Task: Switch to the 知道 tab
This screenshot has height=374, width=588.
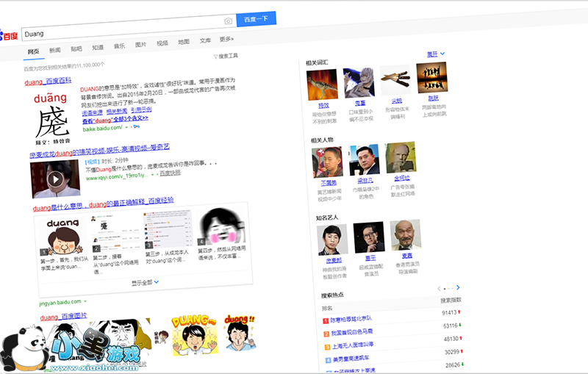Action: coord(98,47)
